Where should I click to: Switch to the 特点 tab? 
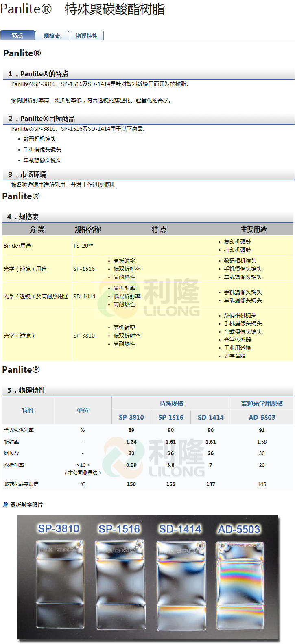point(17,35)
